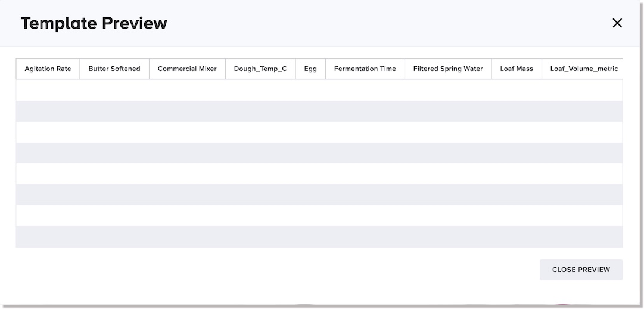Select the Dough_Temp_C column header
Screen dimensions: 644x309
click(260, 69)
